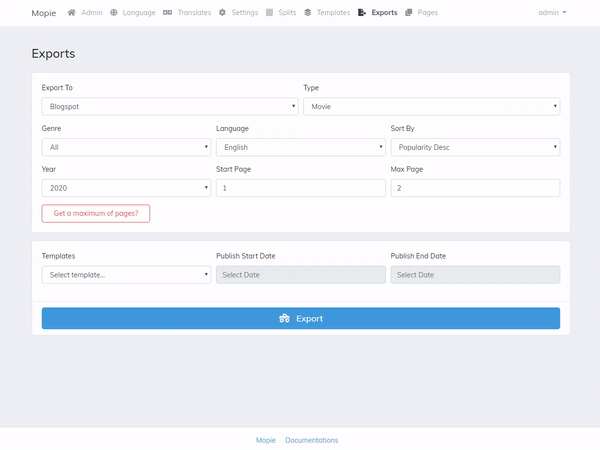Click the Pages icon in navbar
The image size is (600, 450).
(409, 13)
